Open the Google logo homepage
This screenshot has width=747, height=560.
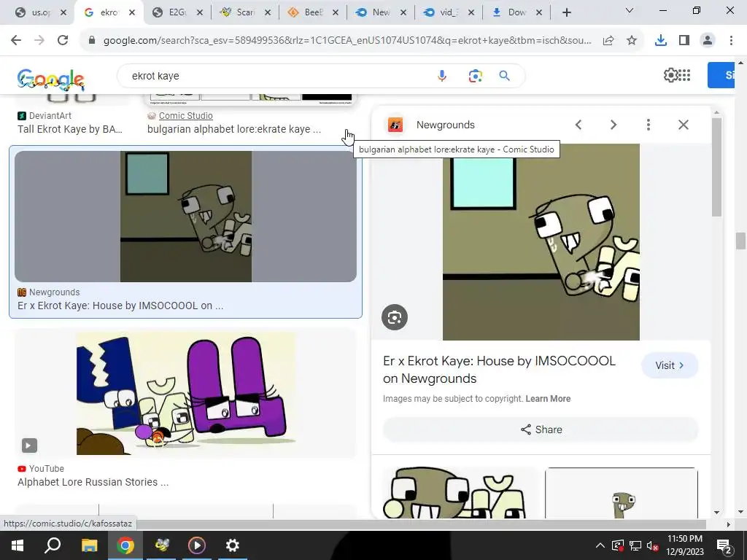51,79
